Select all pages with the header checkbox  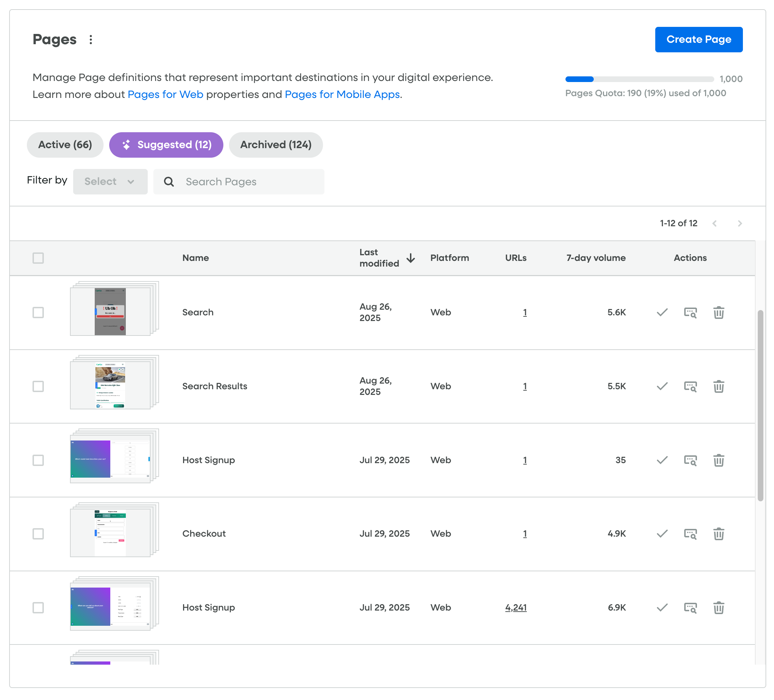37,258
